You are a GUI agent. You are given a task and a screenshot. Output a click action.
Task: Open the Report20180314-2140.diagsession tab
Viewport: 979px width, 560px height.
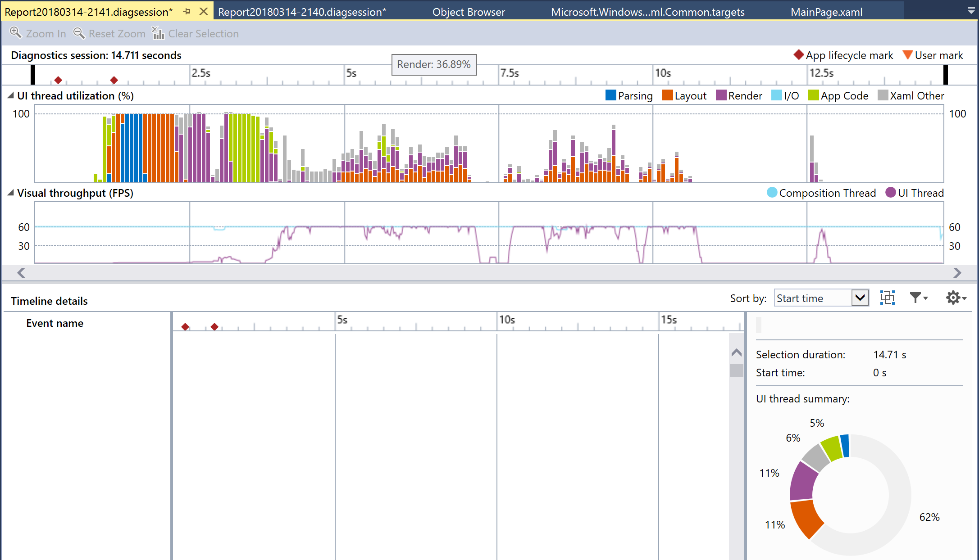pos(302,12)
